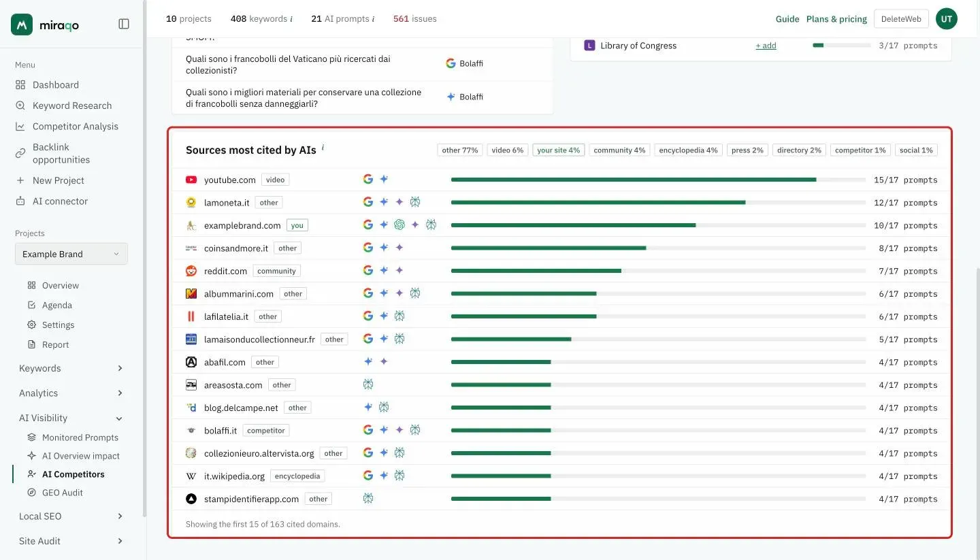980x560 pixels.
Task: Open the Example Brand project dropdown
Action: point(71,254)
